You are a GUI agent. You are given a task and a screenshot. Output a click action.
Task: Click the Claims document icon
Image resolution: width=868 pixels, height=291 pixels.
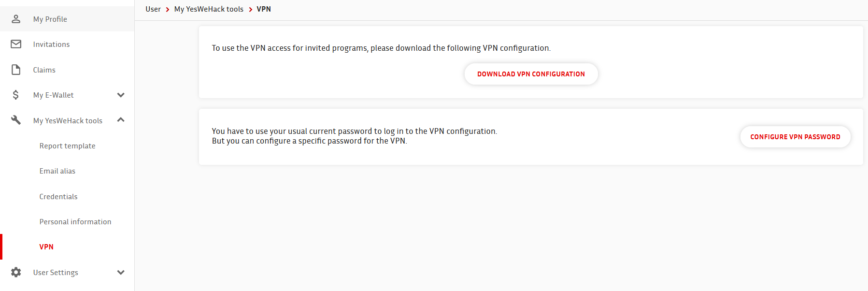(16, 70)
